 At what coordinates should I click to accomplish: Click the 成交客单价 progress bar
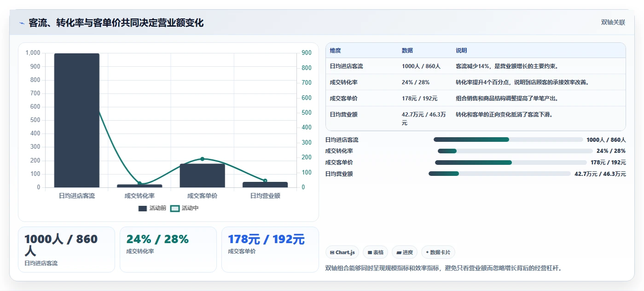point(511,163)
